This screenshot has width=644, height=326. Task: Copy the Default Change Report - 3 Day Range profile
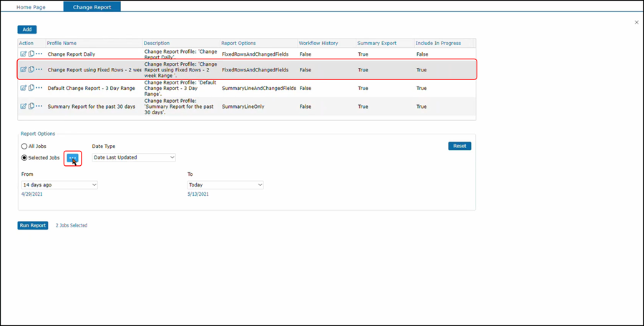click(x=31, y=88)
